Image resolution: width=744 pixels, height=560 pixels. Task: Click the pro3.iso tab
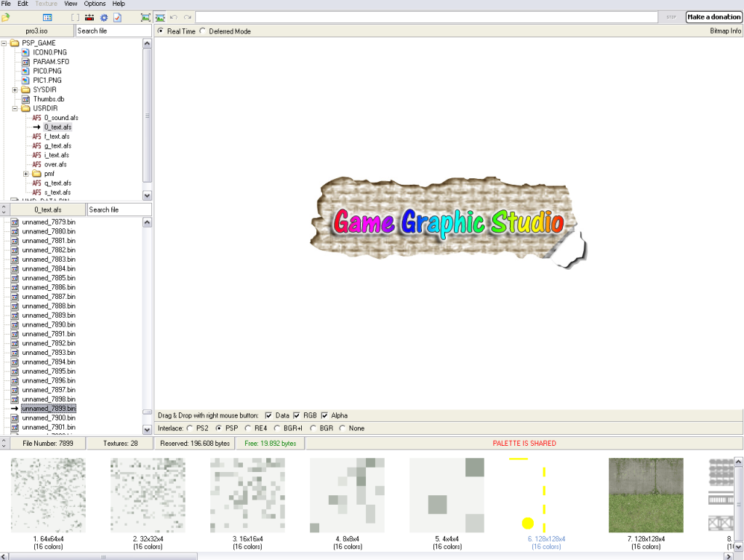pos(37,31)
